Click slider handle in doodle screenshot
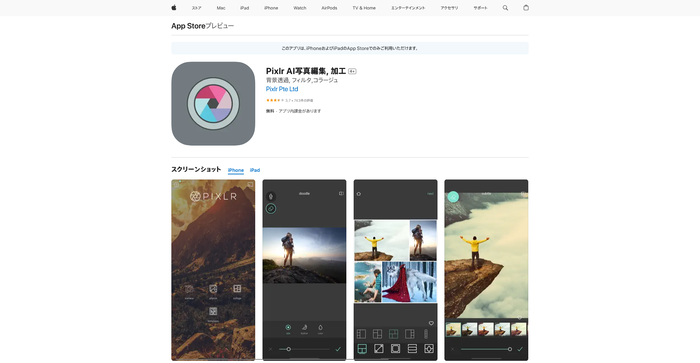 click(x=289, y=349)
